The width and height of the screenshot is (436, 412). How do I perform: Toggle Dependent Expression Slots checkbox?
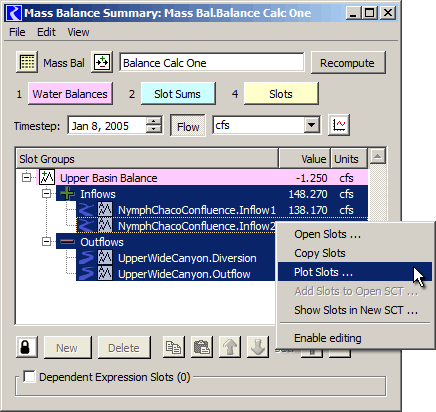point(29,377)
